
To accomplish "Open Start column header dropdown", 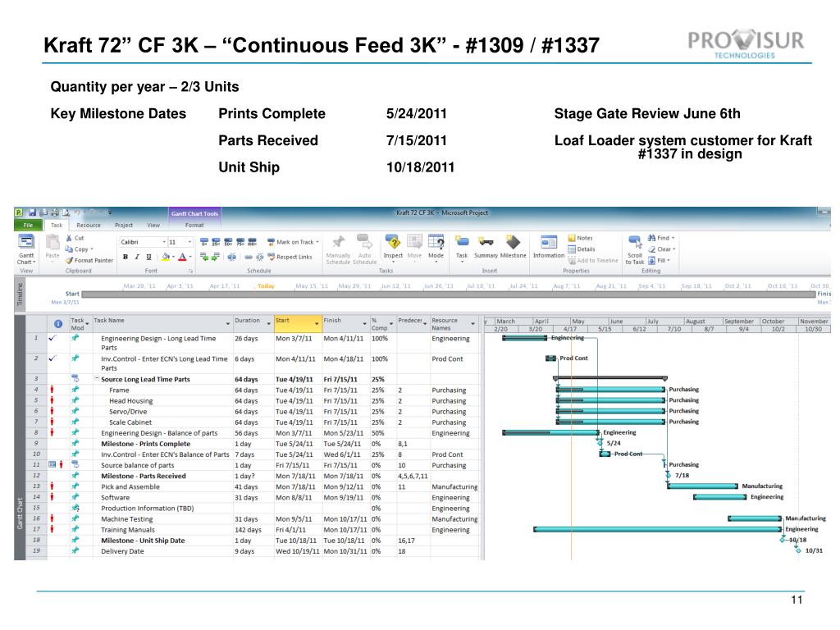I will [317, 324].
